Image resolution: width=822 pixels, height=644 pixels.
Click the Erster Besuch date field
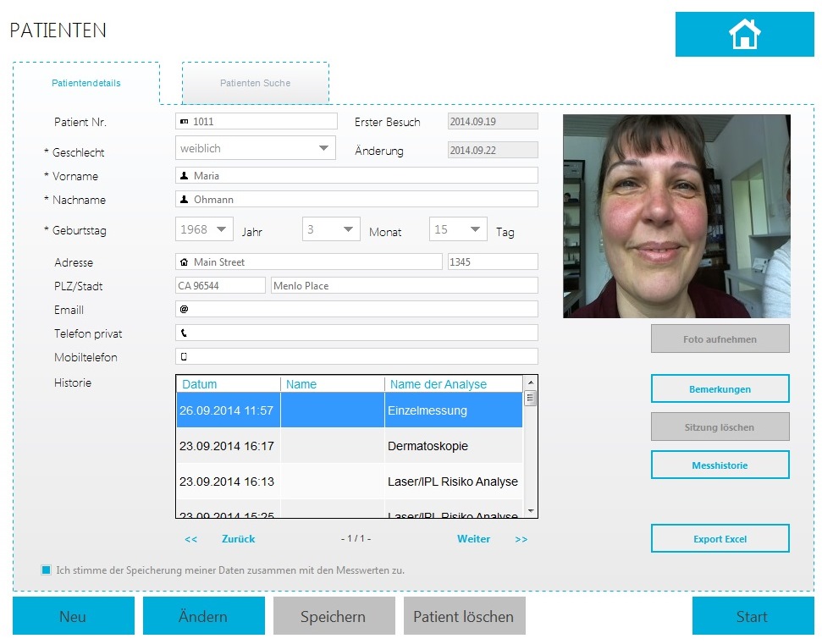[x=493, y=121]
